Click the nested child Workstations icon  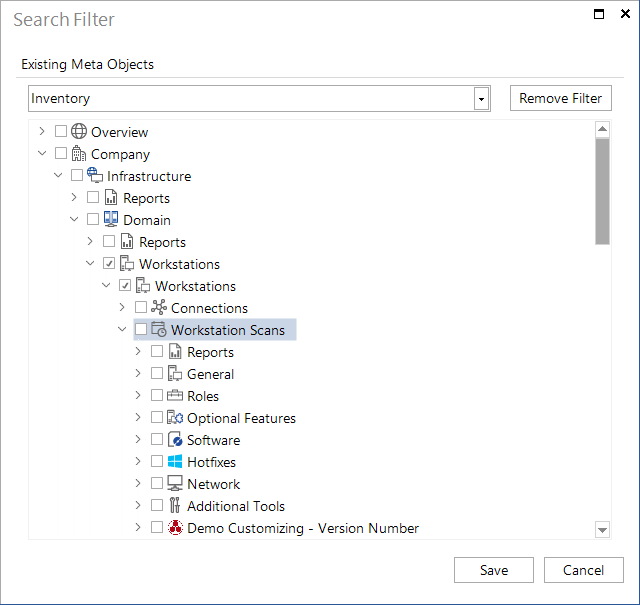pyautogui.click(x=142, y=285)
